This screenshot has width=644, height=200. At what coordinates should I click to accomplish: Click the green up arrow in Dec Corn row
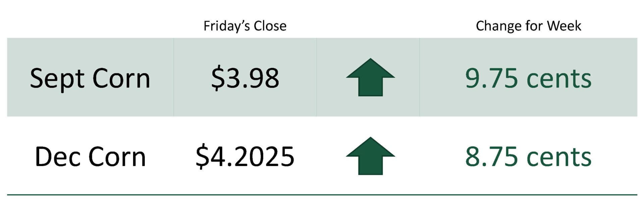pyautogui.click(x=370, y=156)
